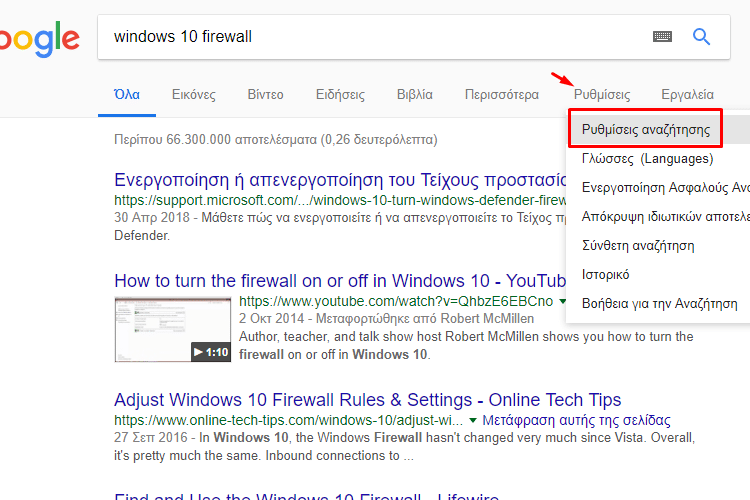Open the Βιβλία tab

point(415,94)
